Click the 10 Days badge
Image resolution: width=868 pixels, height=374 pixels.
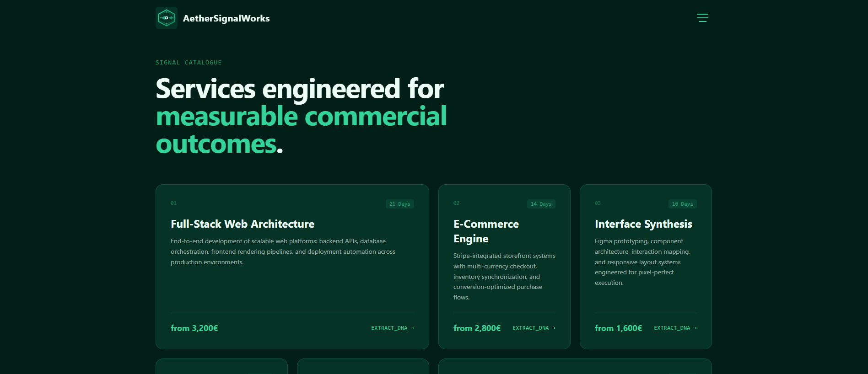[x=683, y=204]
